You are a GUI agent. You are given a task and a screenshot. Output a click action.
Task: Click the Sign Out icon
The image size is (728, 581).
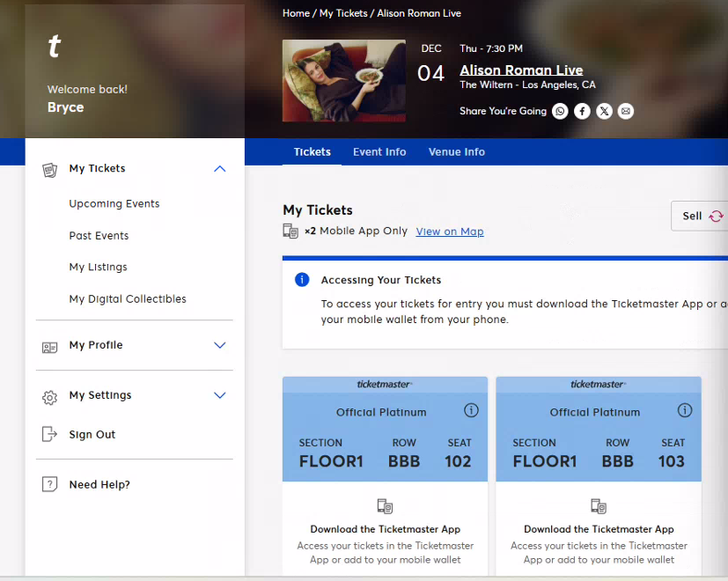50,435
